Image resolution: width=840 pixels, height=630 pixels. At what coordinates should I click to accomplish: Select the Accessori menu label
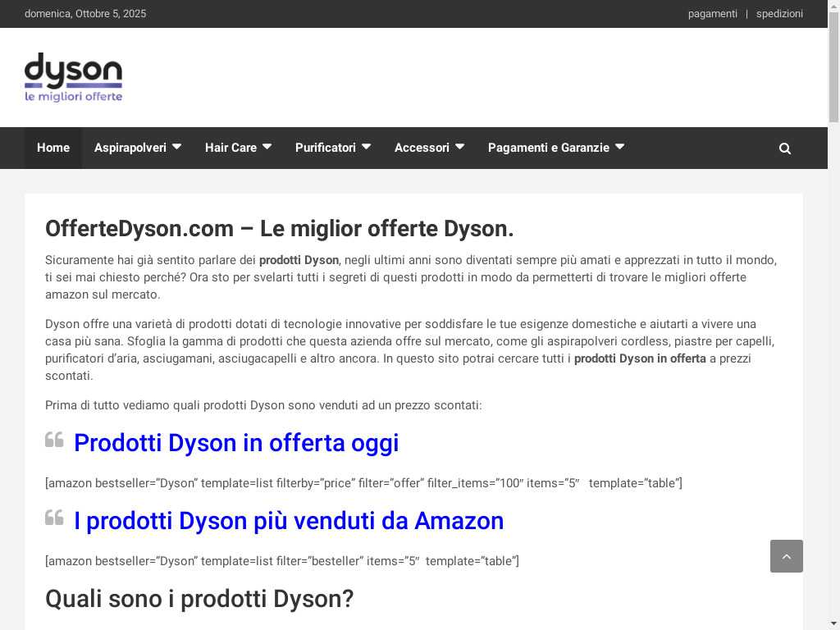[422, 148]
